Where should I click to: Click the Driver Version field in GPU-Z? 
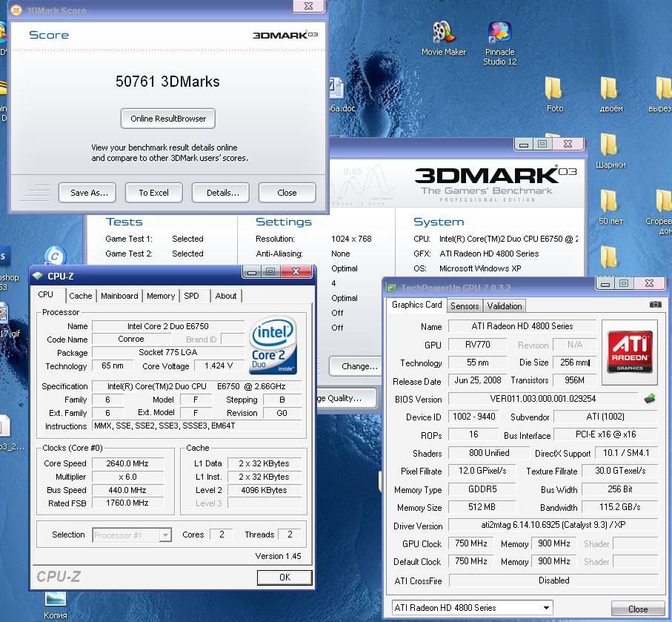[x=553, y=525]
